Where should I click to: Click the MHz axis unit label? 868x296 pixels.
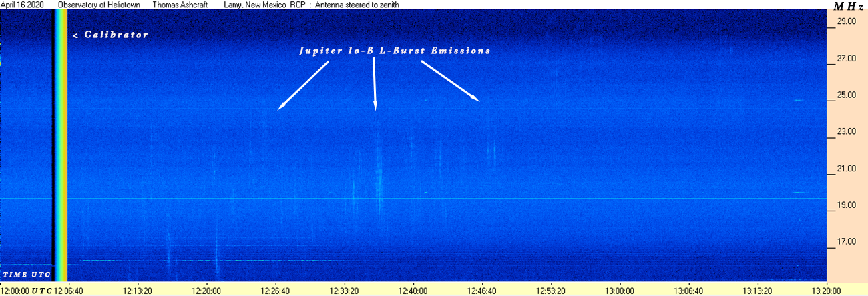point(849,6)
